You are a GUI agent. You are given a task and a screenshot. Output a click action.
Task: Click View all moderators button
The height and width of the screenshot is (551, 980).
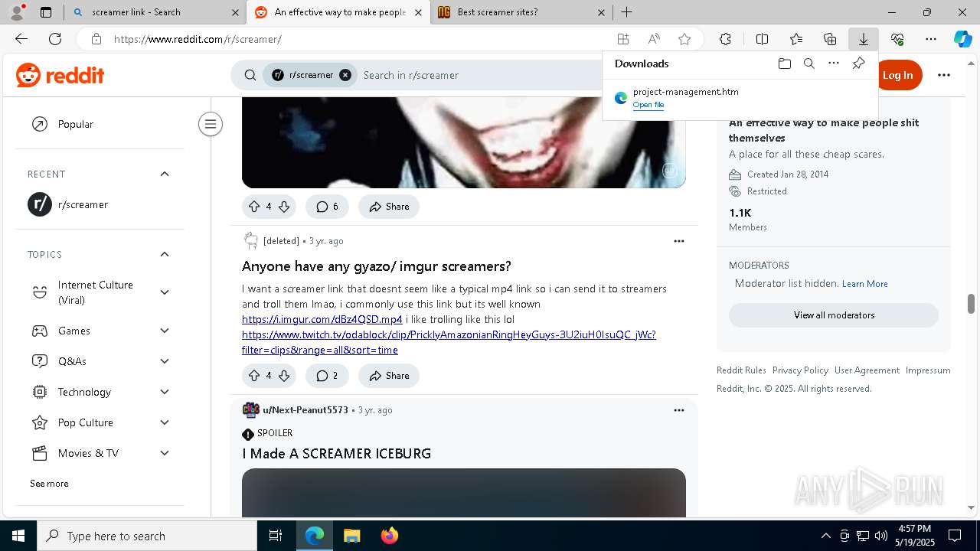point(834,315)
